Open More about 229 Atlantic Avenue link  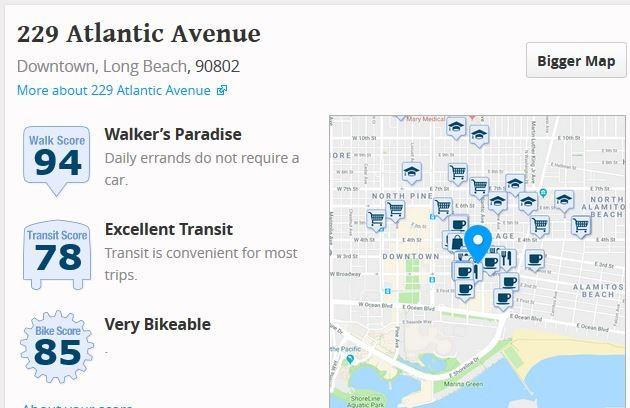(114, 91)
